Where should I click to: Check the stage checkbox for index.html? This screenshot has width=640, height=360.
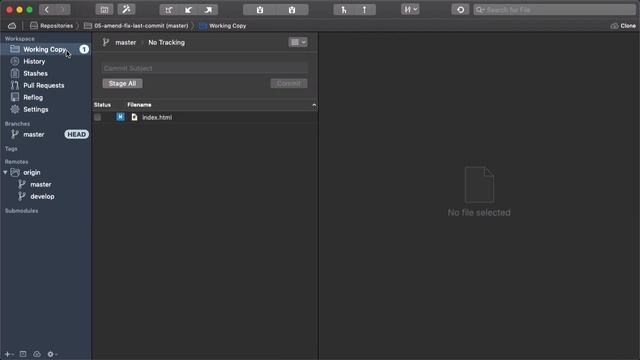(x=98, y=118)
